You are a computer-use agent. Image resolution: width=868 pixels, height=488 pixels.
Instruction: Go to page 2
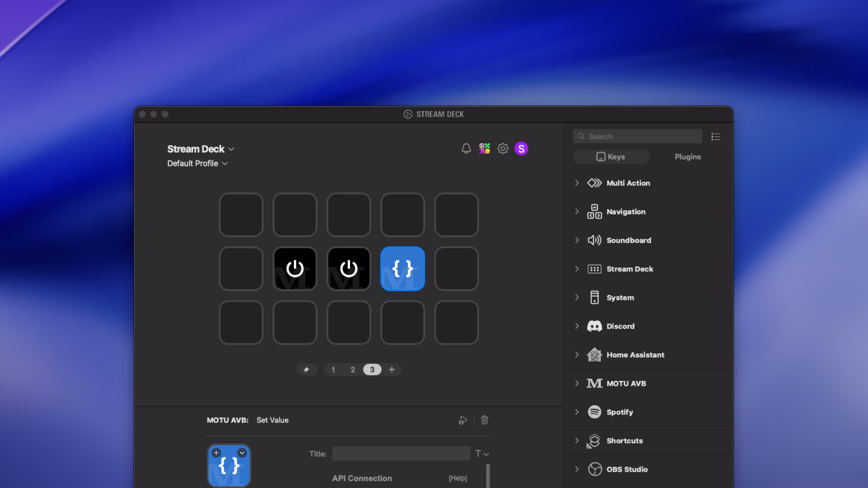(x=353, y=370)
